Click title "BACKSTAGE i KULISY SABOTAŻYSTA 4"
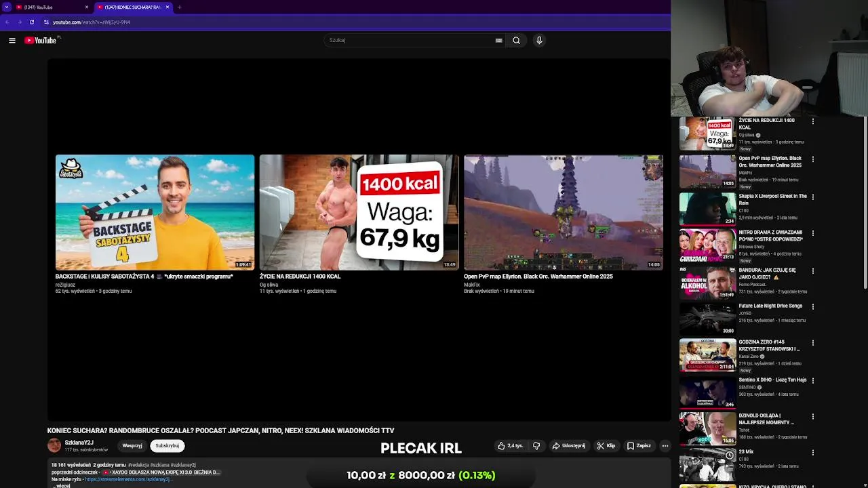The width and height of the screenshot is (868, 488). point(144,277)
